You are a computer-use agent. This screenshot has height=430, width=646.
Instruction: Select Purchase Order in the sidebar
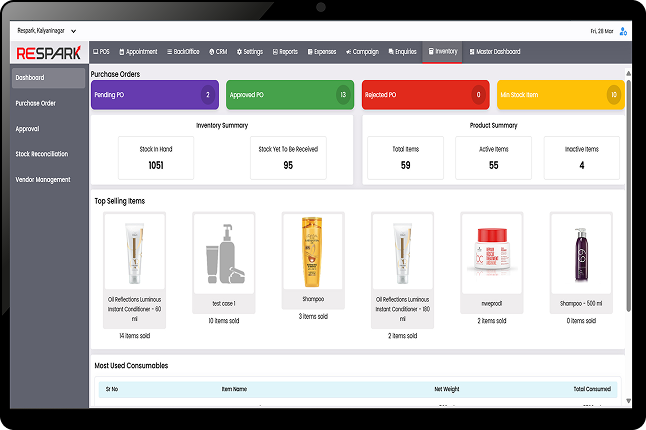click(35, 103)
